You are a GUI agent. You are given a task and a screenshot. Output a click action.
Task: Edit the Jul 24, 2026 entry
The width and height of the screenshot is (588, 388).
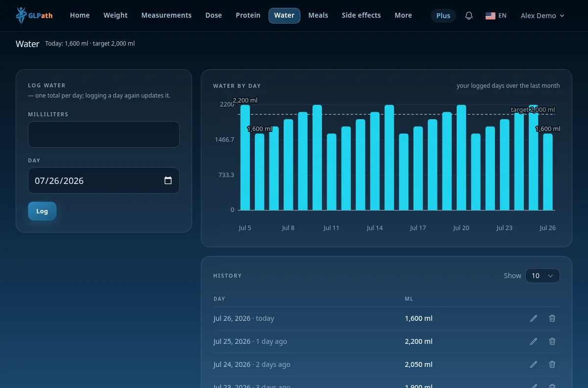[534, 364]
